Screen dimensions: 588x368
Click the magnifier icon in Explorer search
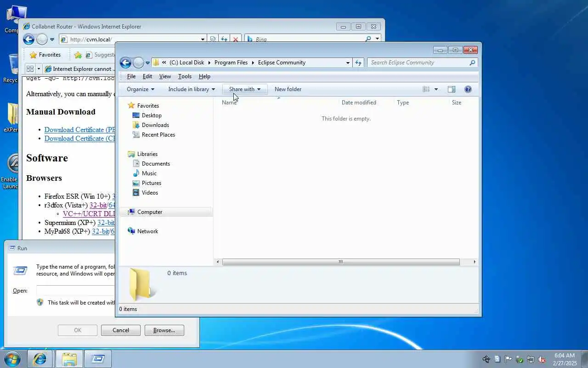(472, 63)
